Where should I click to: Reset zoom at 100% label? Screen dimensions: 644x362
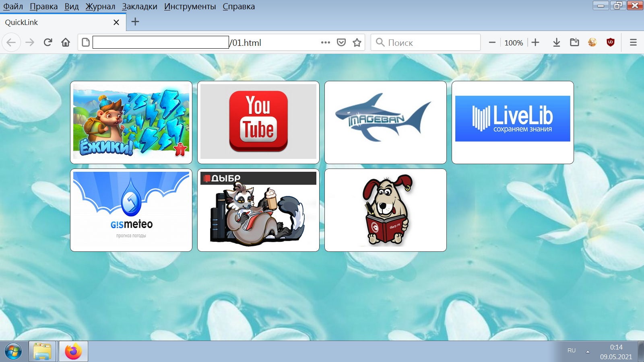tap(514, 43)
